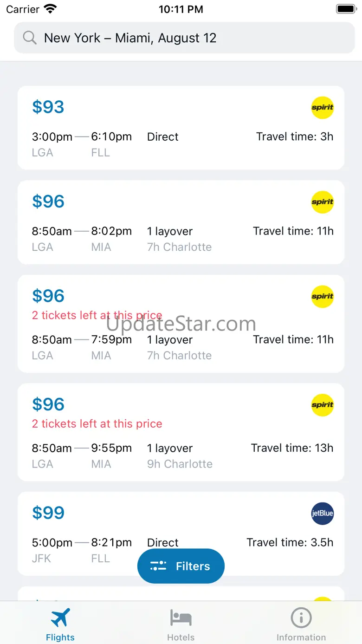The width and height of the screenshot is (362, 644).
Task: Edit the New York – Miami search field
Action: (x=185, y=38)
